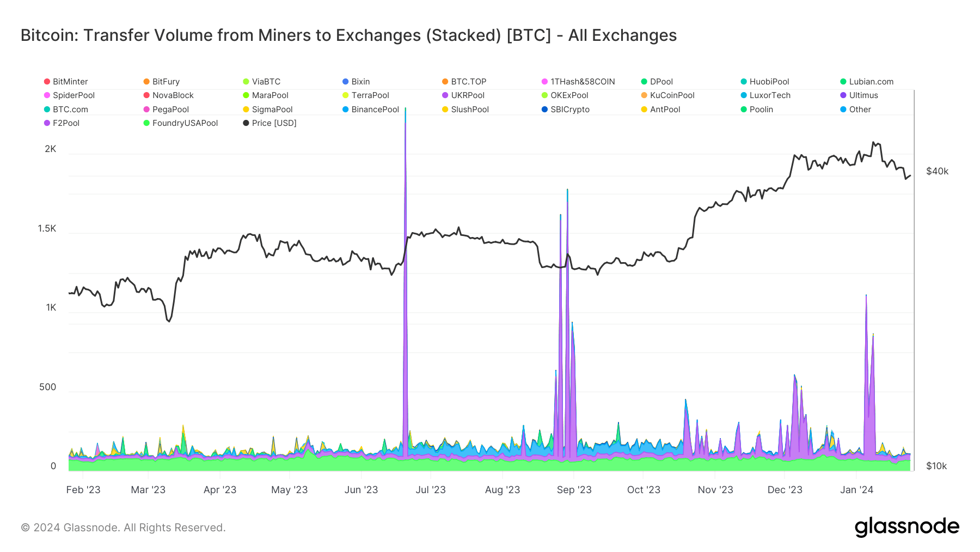Toggle the ViaBTC legend entry

[262, 82]
